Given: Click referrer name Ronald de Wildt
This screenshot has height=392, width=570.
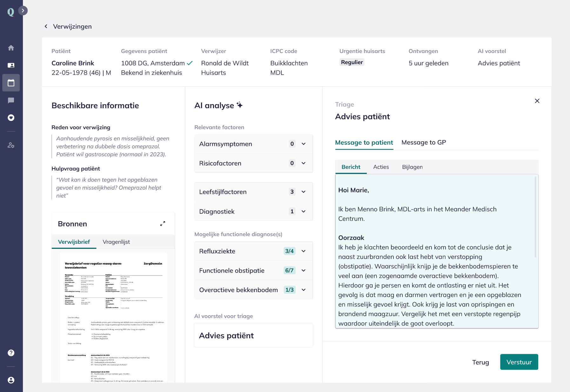Looking at the screenshot, I should pos(225,63).
